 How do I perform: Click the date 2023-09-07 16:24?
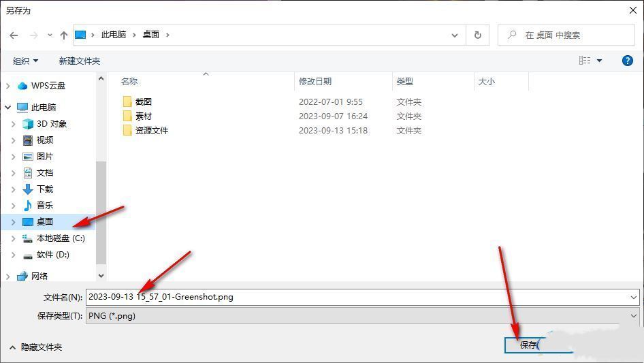333,116
